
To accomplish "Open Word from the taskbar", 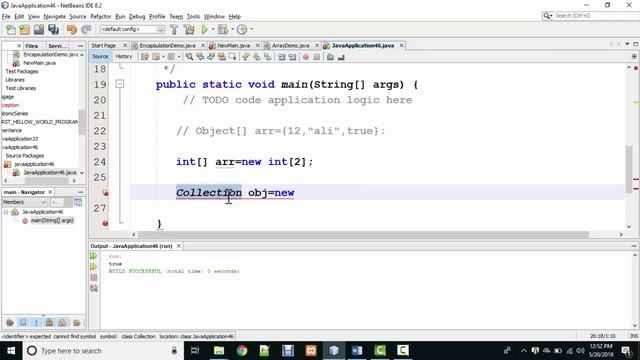I will pyautogui.click(x=357, y=351).
